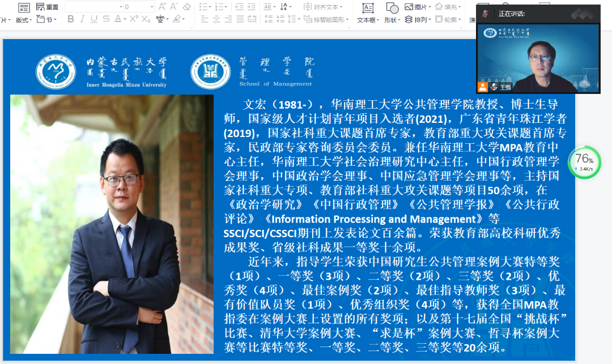Click the subscript icon
Screen dimensions: 612x364
(146, 19)
